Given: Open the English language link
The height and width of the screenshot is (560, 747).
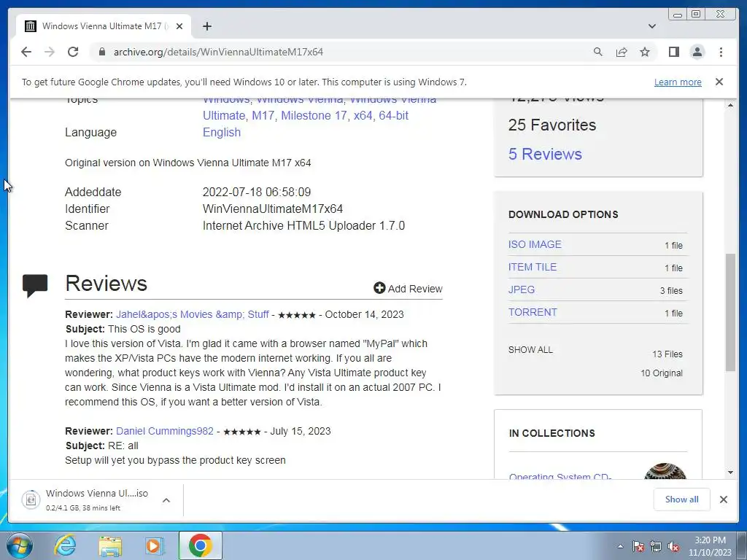Looking at the screenshot, I should pos(222,133).
